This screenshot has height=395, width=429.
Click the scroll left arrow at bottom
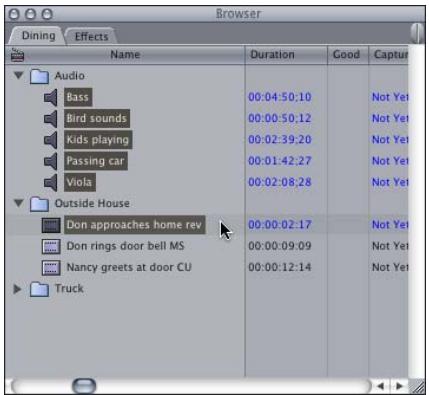[381, 386]
